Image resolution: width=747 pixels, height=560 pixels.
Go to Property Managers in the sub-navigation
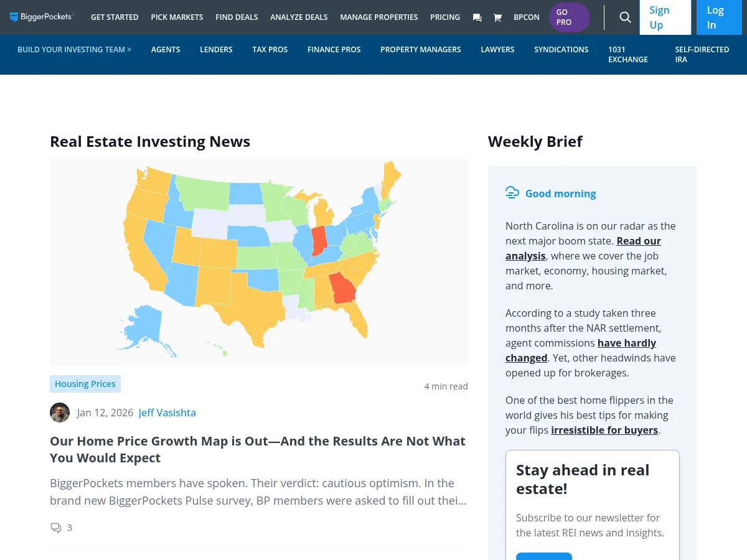click(x=421, y=49)
